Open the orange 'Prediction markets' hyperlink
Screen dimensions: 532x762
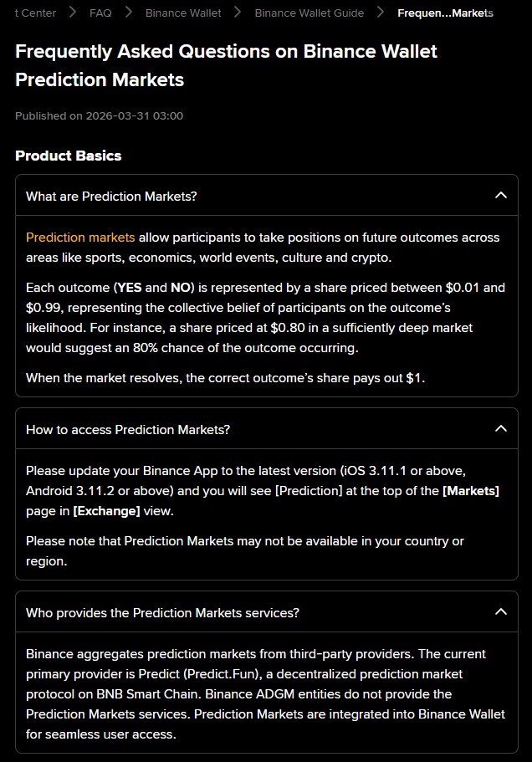80,238
